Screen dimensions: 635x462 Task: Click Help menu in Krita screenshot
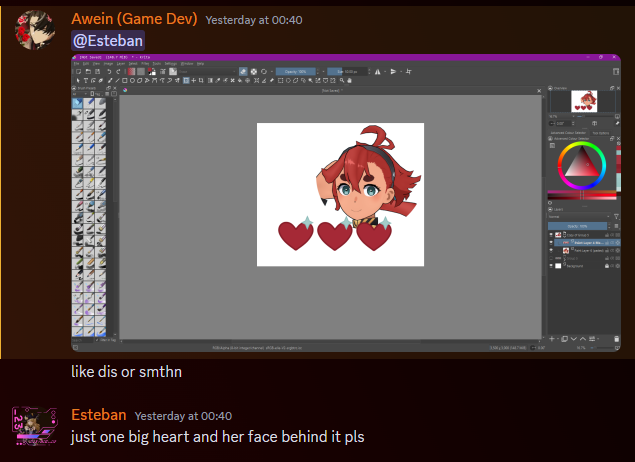tap(200, 64)
